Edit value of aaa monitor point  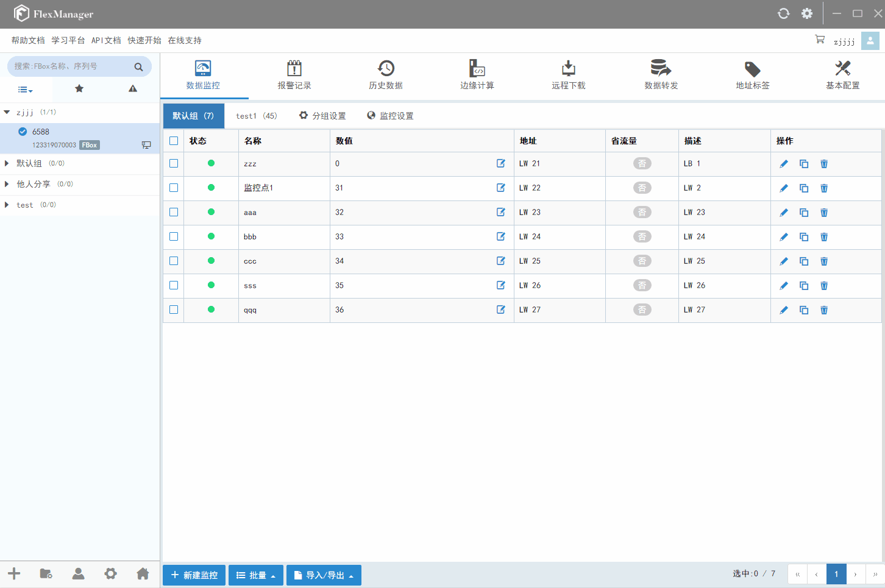(500, 212)
